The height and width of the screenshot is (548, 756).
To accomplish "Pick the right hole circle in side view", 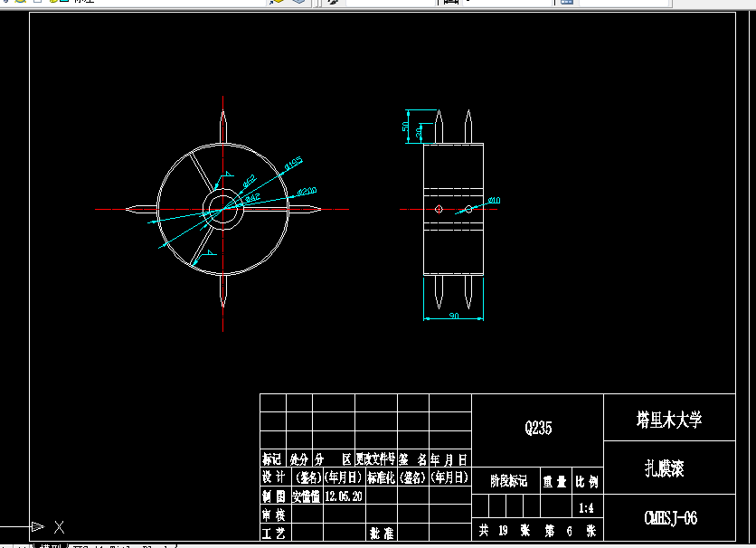I will 468,209.
